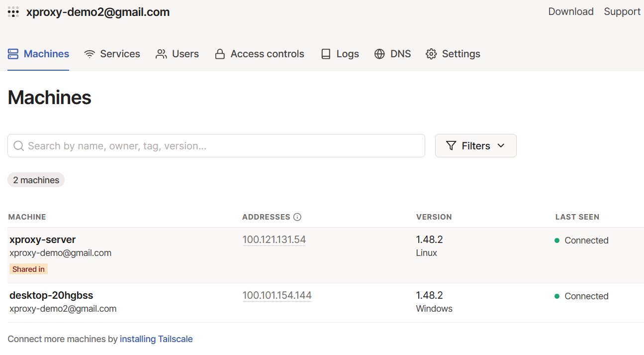The image size is (644, 355).
Task: Click version 1.48.2 in xproxy-server row
Action: pos(430,239)
